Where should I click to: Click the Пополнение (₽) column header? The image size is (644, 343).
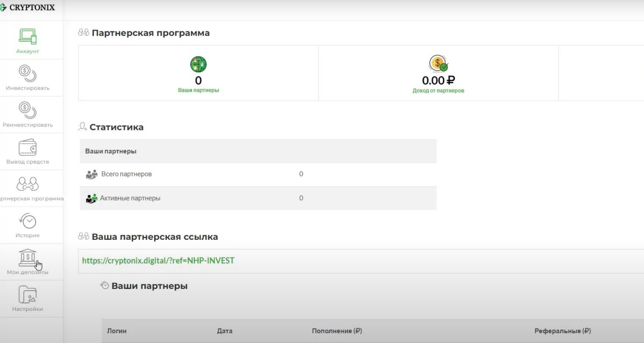337,331
